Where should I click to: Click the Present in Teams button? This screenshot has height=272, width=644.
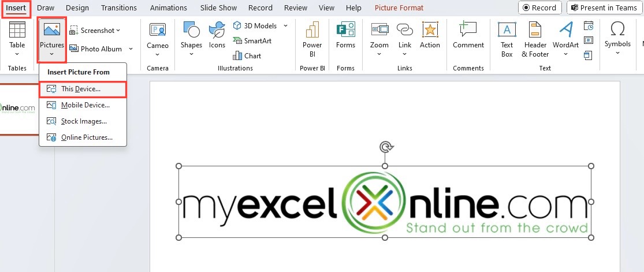(x=604, y=8)
